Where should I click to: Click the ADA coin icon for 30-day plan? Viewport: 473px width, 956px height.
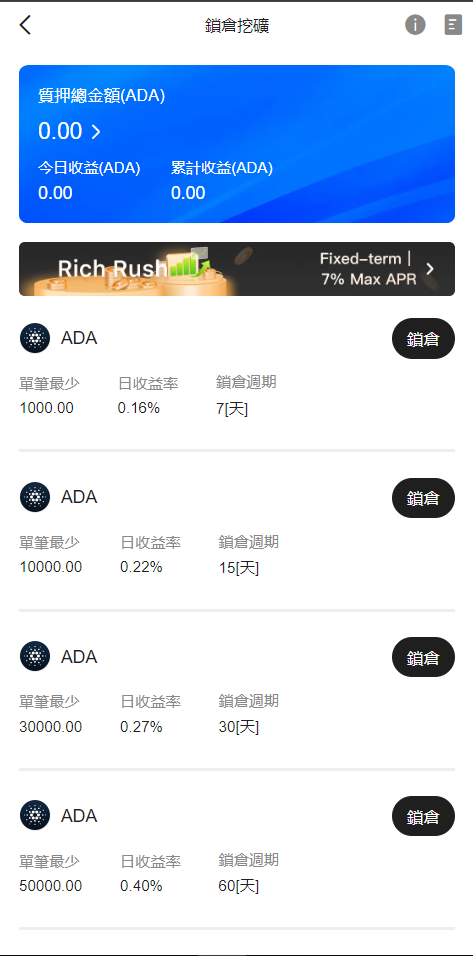click(x=35, y=657)
